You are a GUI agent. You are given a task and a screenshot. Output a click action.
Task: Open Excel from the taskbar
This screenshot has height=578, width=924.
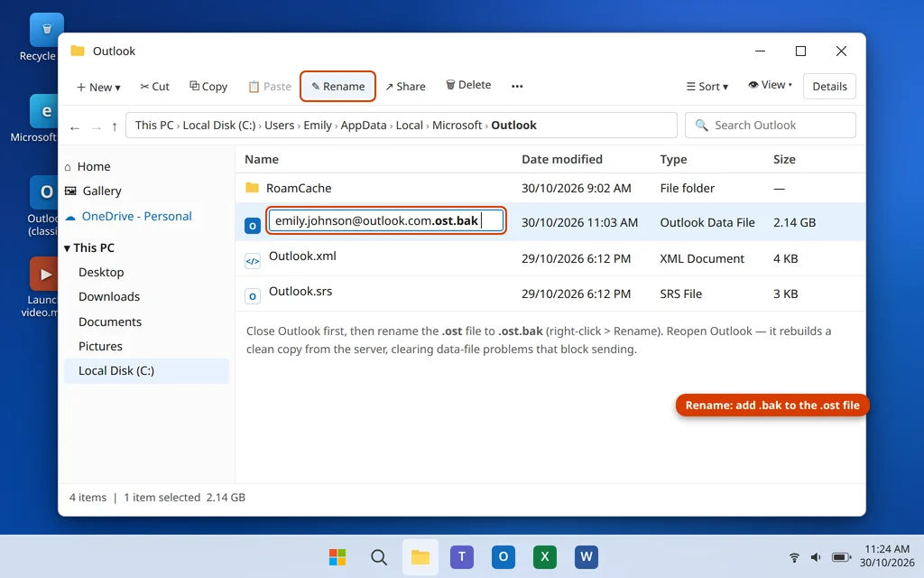click(544, 556)
